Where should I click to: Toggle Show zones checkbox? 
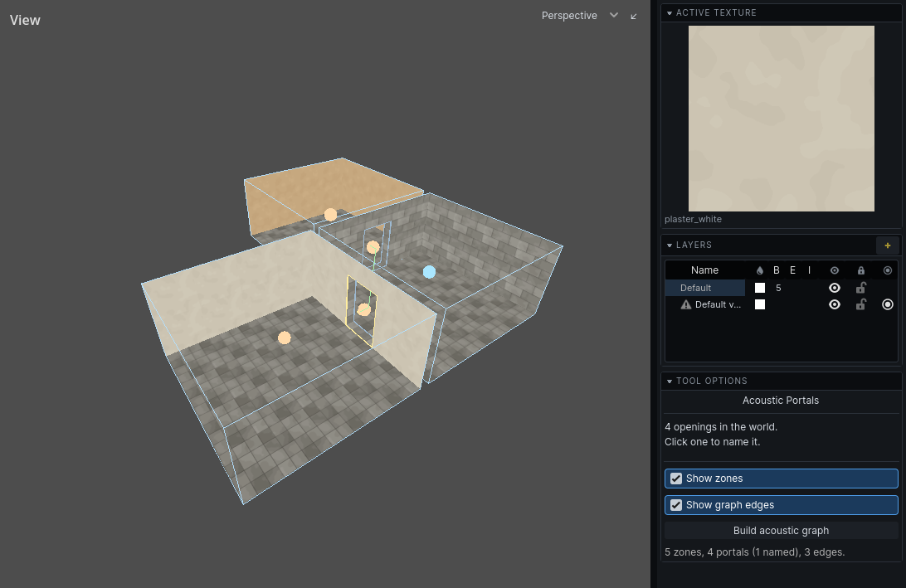[x=676, y=479]
